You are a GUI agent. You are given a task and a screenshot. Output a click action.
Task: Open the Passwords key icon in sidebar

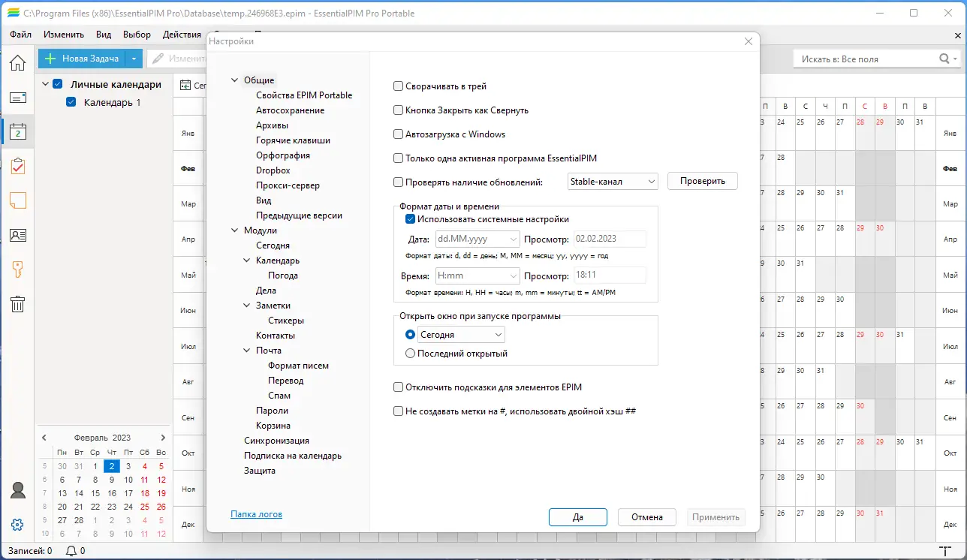click(18, 269)
